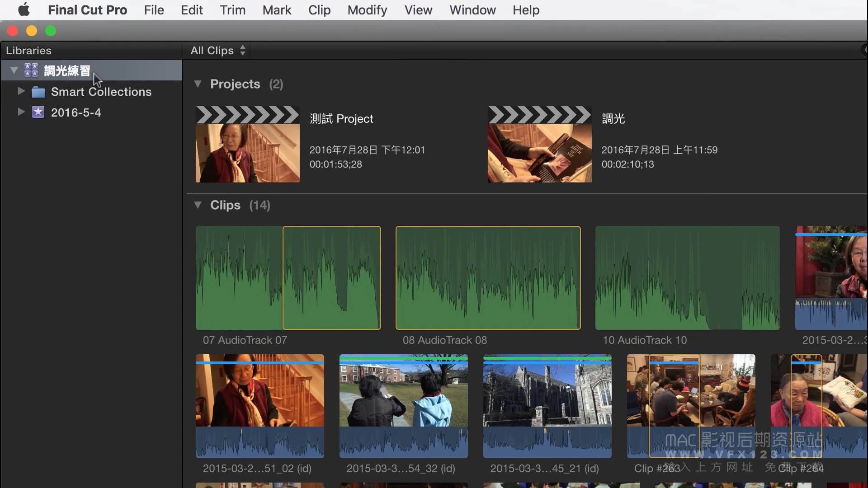The width and height of the screenshot is (868, 488).
Task: Enter full screen with green button
Action: (51, 31)
